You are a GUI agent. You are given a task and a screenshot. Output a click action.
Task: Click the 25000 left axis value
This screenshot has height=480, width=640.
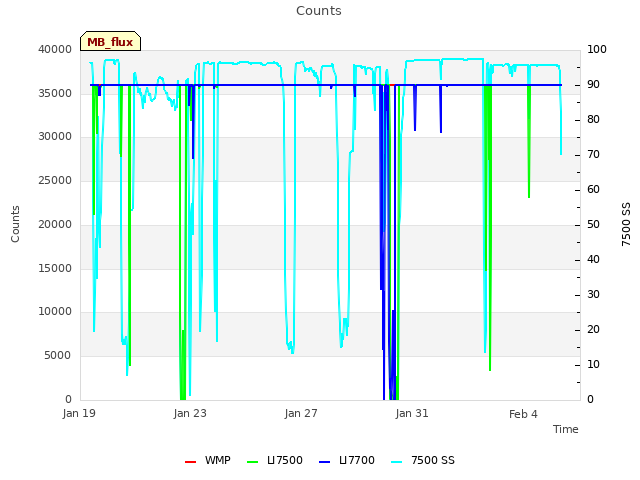[x=55, y=180]
